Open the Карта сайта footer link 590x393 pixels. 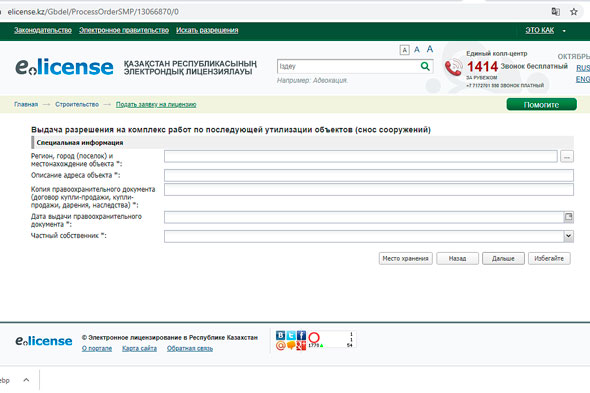pyautogui.click(x=139, y=349)
